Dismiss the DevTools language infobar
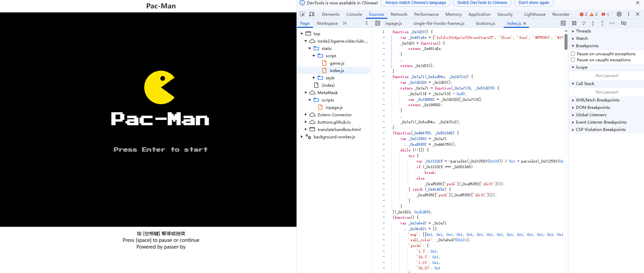 coord(638,3)
